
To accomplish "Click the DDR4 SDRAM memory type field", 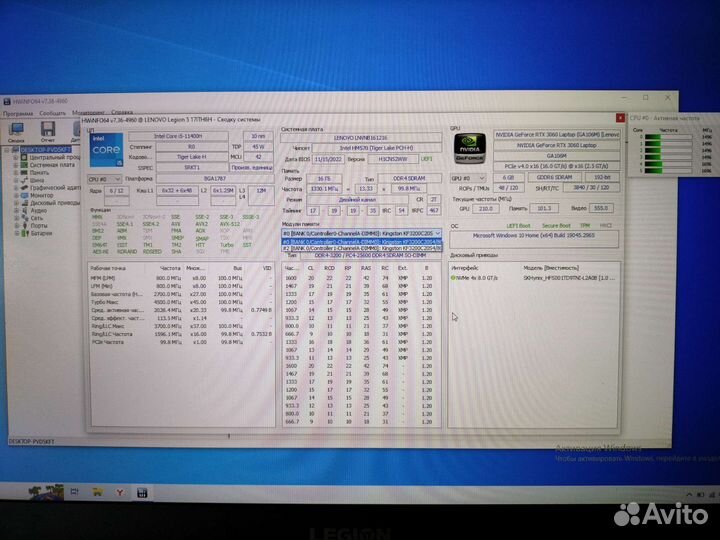I will click(x=409, y=178).
